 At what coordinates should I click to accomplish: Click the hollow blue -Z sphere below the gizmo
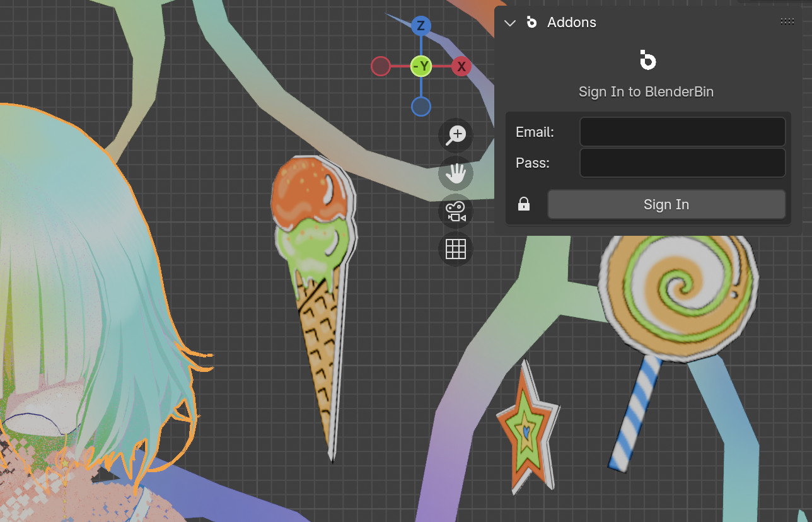[420, 107]
